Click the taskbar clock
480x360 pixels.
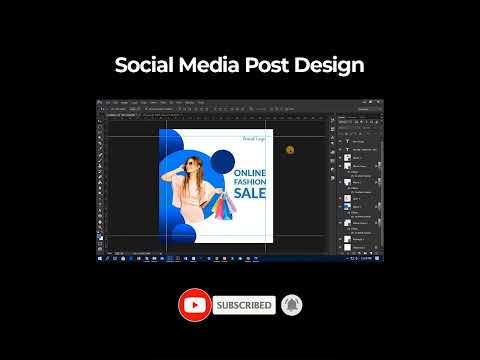click(x=367, y=258)
